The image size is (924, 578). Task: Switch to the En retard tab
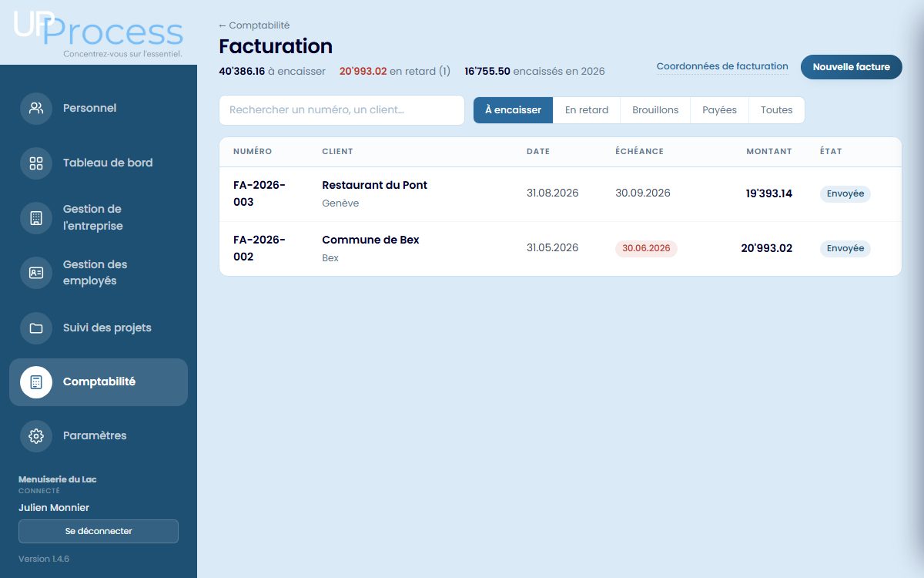[587, 110]
